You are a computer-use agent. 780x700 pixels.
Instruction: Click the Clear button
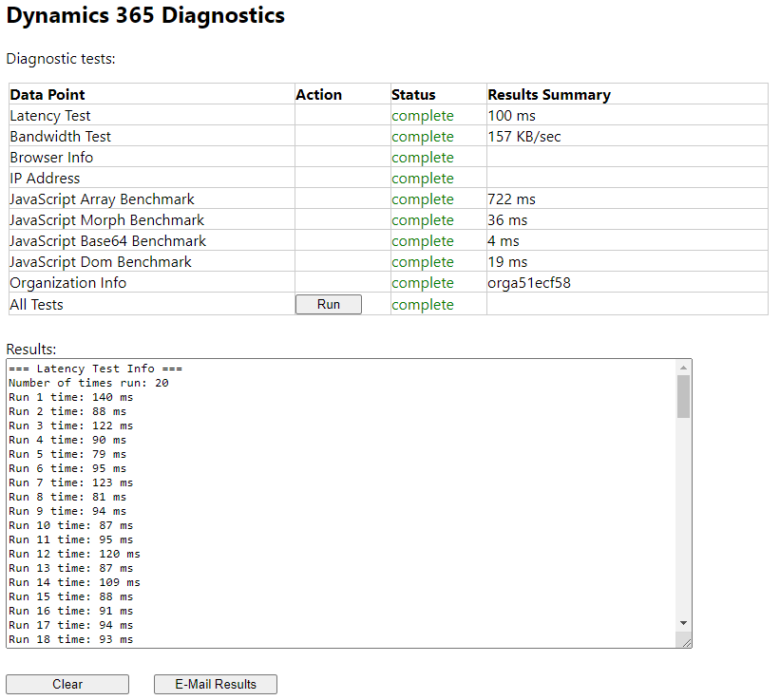coord(67,684)
